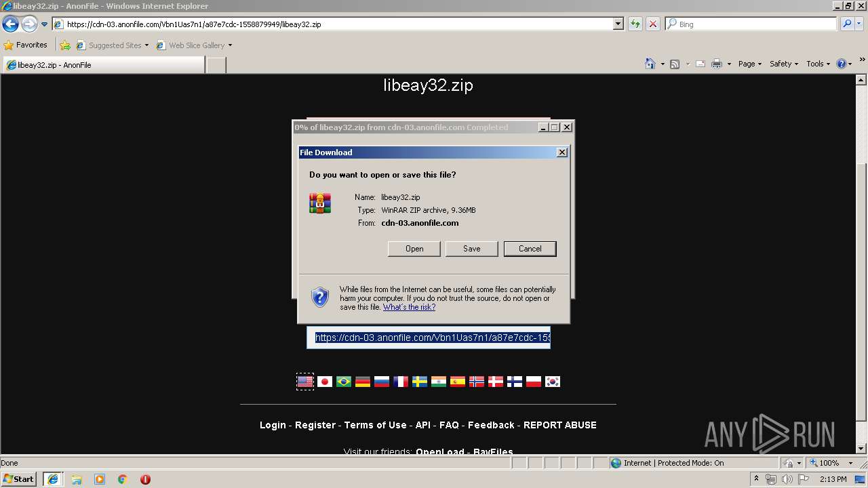Follow the "What's the risk?" link

tap(409, 307)
